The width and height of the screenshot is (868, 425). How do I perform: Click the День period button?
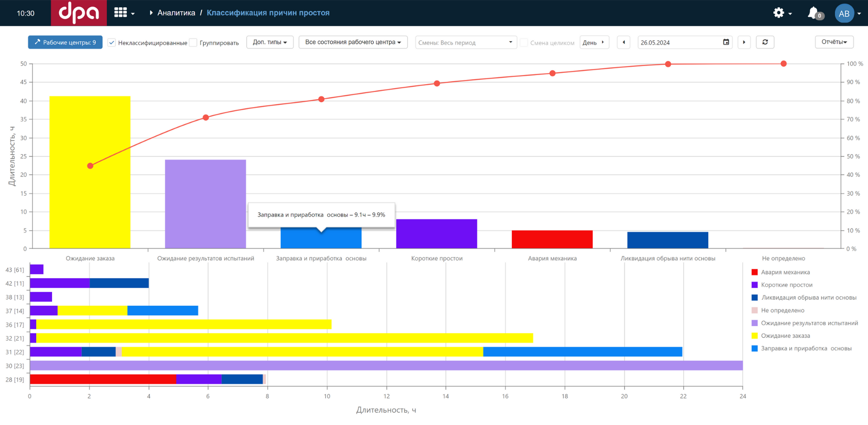(594, 42)
